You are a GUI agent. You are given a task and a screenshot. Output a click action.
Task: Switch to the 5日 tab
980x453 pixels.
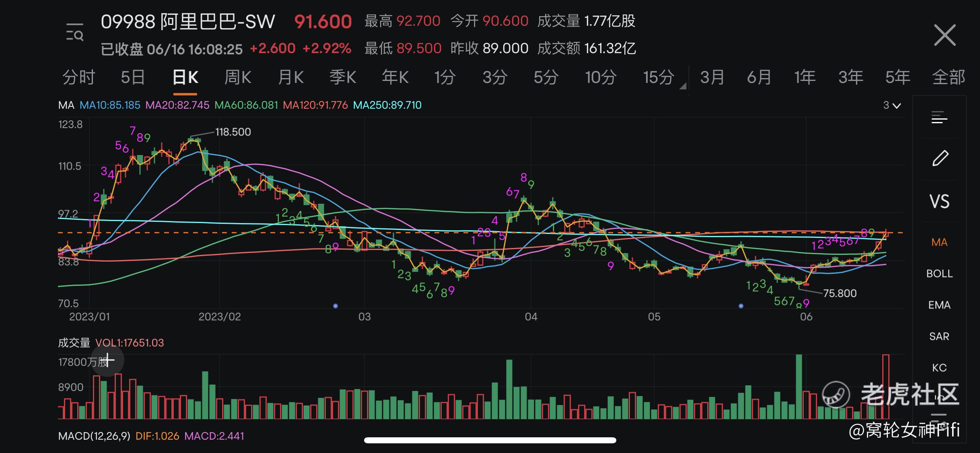tap(133, 77)
